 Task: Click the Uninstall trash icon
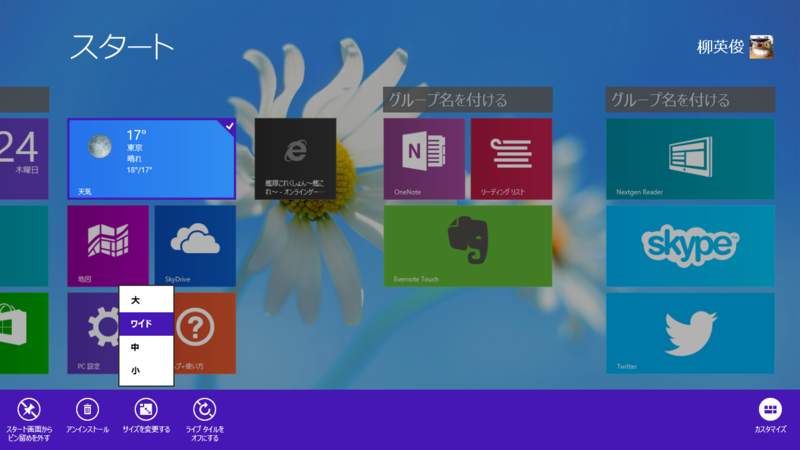pos(87,409)
